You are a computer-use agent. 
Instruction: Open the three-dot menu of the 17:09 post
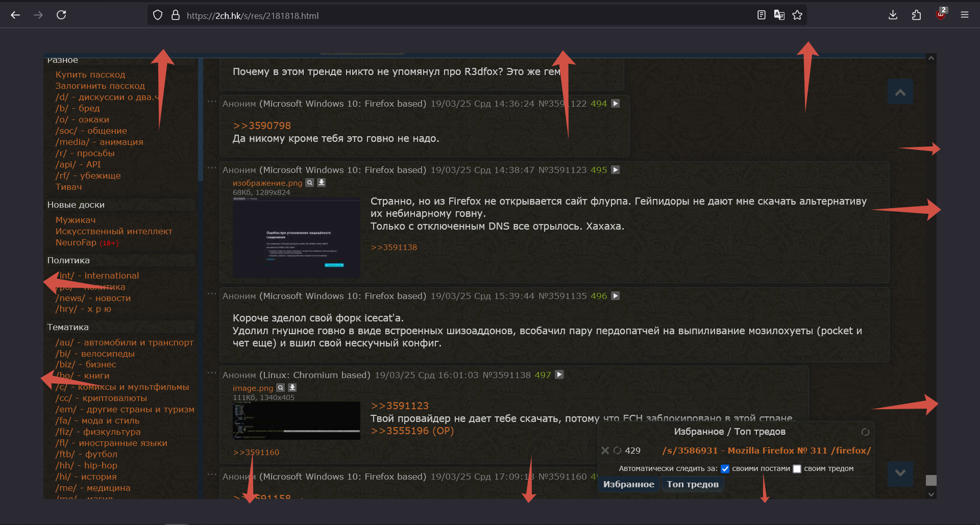point(212,474)
